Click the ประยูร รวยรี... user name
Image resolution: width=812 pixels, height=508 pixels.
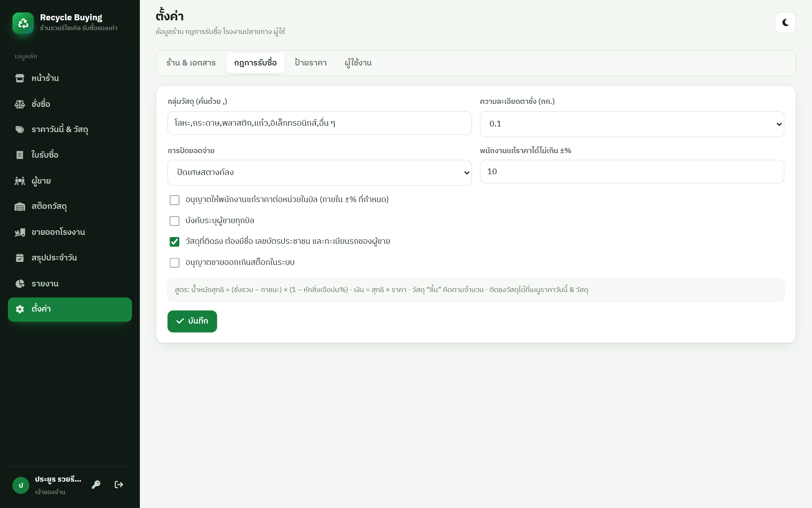point(58,479)
